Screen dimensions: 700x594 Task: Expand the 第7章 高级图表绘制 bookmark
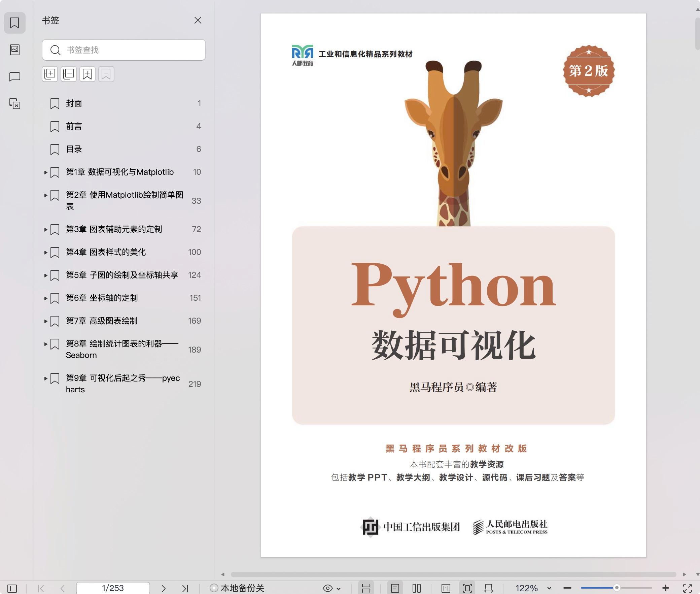[46, 321]
